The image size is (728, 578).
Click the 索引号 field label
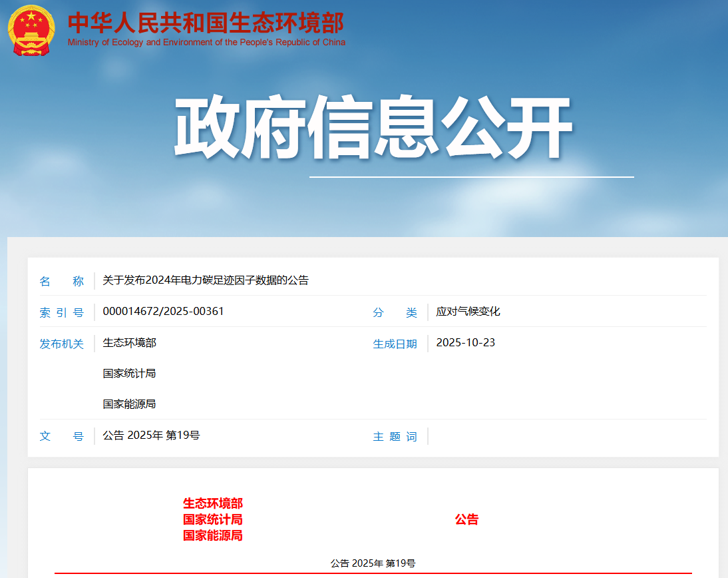pyautogui.click(x=61, y=313)
